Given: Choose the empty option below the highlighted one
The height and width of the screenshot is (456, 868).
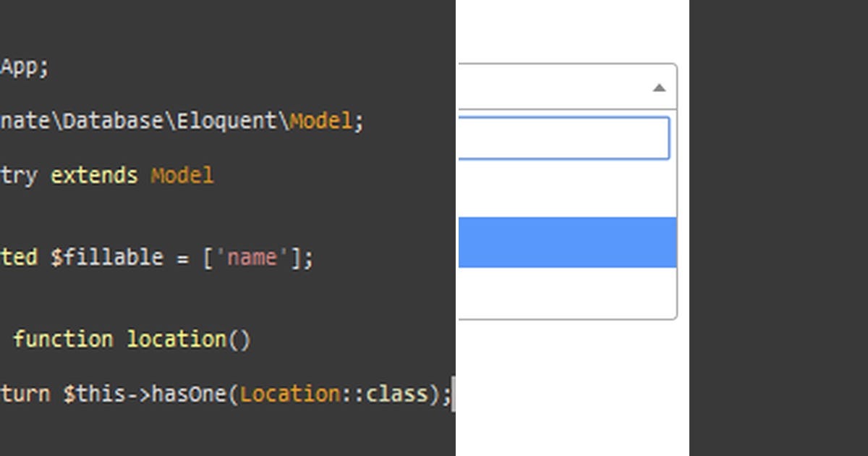Looking at the screenshot, I should pyautogui.click(x=568, y=293).
